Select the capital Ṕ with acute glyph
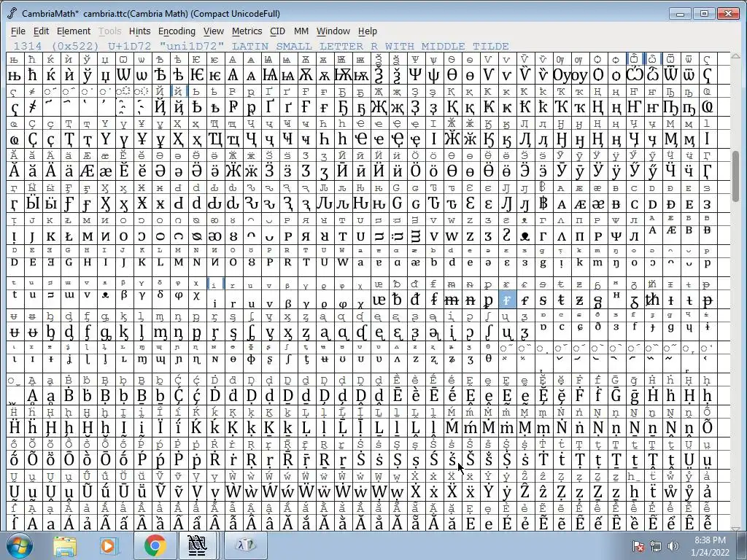Image resolution: width=747 pixels, height=560 pixels. point(142,459)
